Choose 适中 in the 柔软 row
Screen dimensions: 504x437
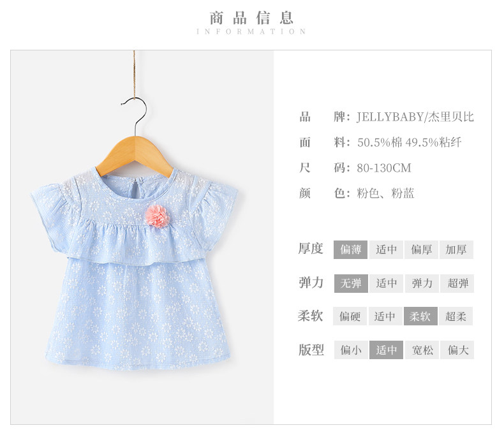[x=385, y=316]
